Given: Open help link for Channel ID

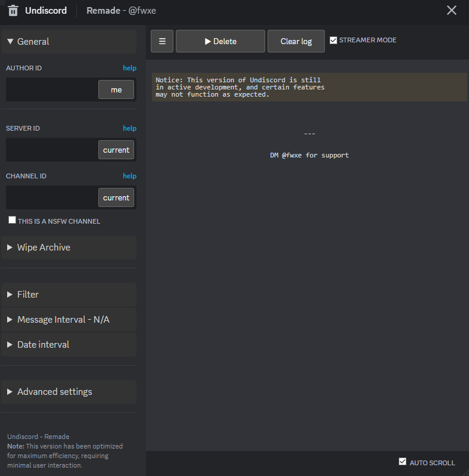Looking at the screenshot, I should 129,176.
